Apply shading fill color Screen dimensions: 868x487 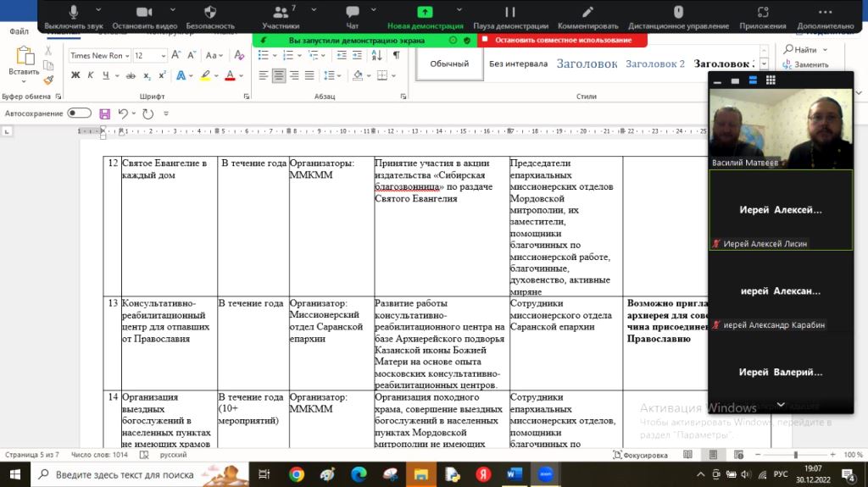pyautogui.click(x=358, y=75)
